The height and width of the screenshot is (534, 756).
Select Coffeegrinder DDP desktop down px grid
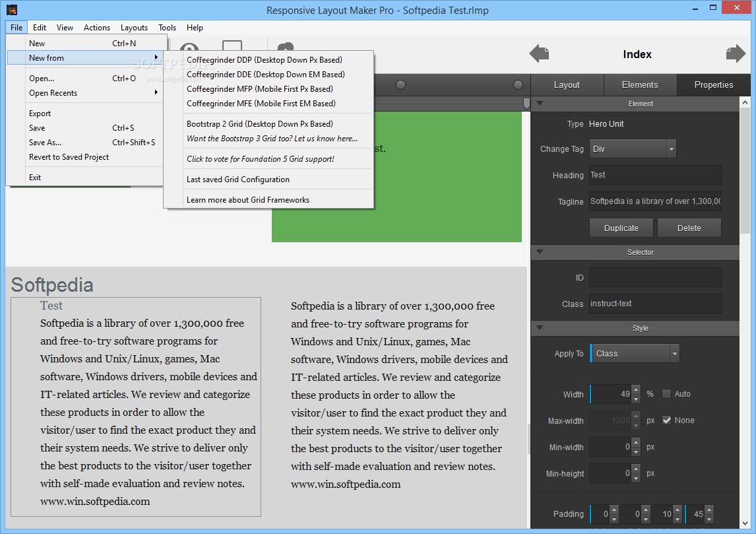(x=268, y=60)
